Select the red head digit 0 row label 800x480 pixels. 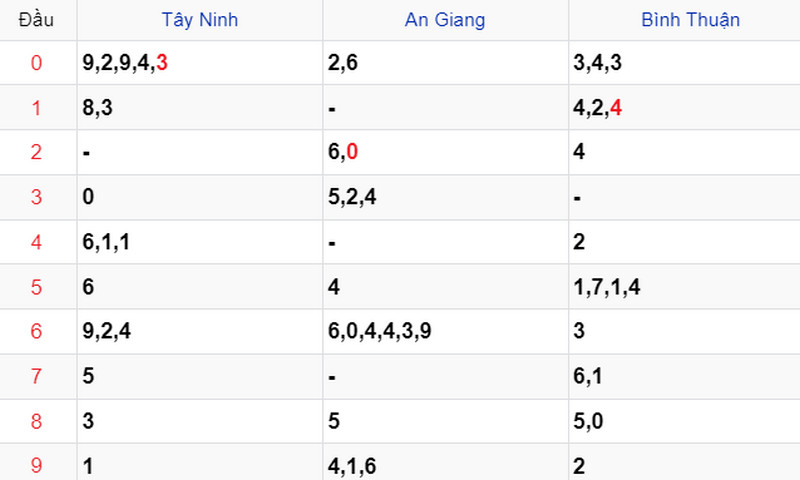click(x=36, y=63)
